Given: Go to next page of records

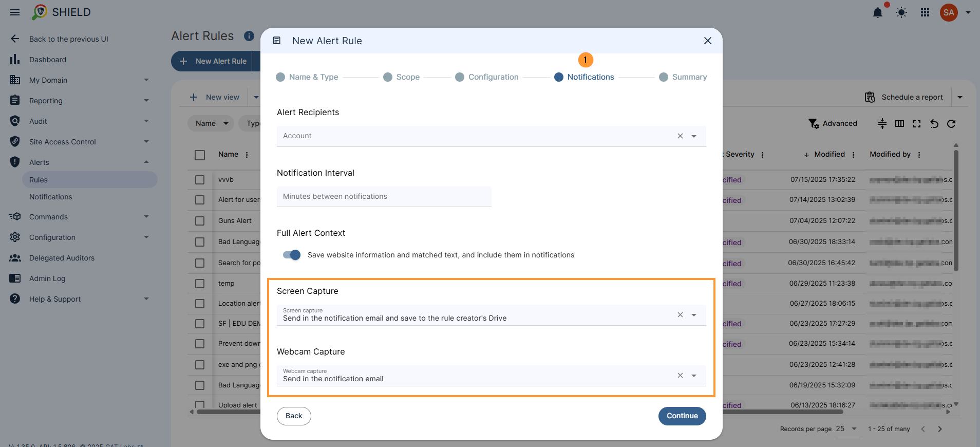Looking at the screenshot, I should click(x=940, y=429).
